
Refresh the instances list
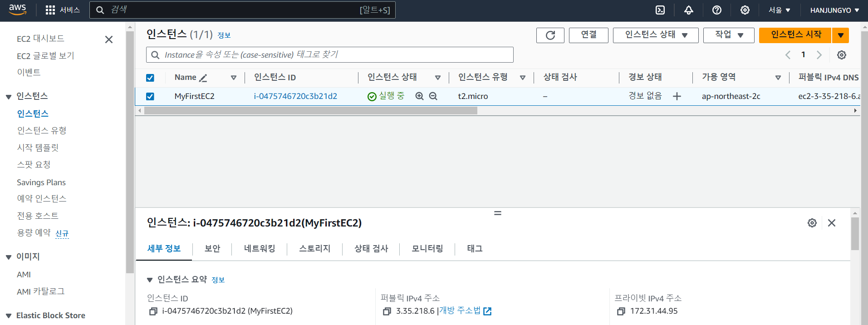click(x=550, y=35)
